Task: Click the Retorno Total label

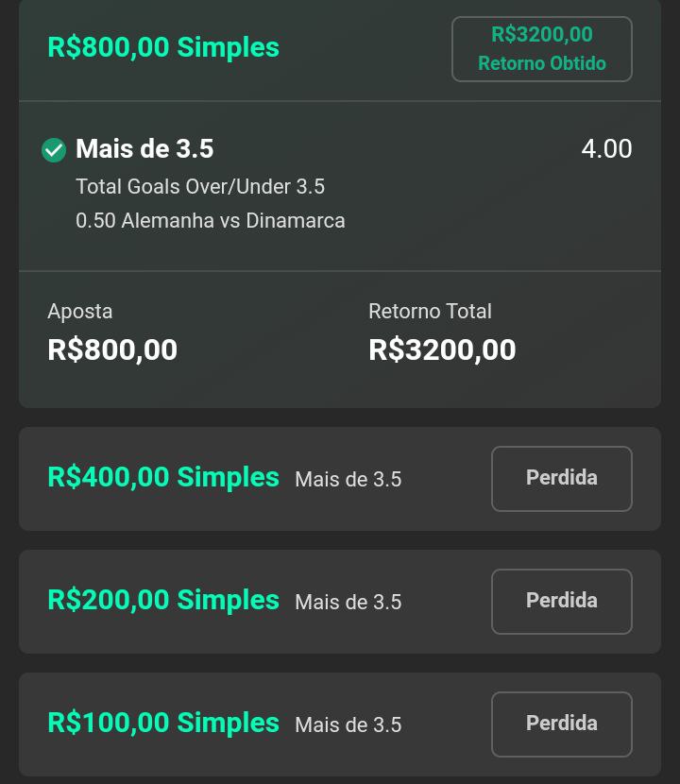Action: (x=430, y=312)
